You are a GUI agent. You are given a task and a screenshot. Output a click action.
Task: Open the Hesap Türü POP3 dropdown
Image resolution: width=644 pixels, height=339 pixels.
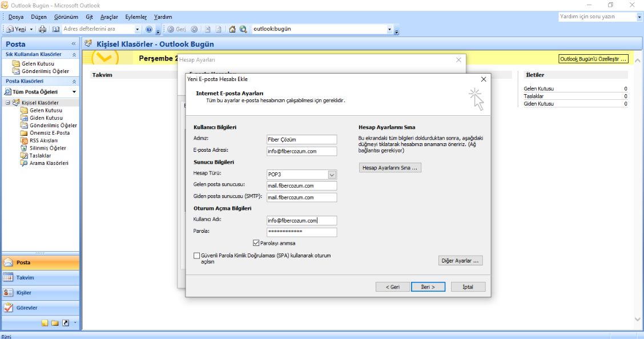coord(332,175)
